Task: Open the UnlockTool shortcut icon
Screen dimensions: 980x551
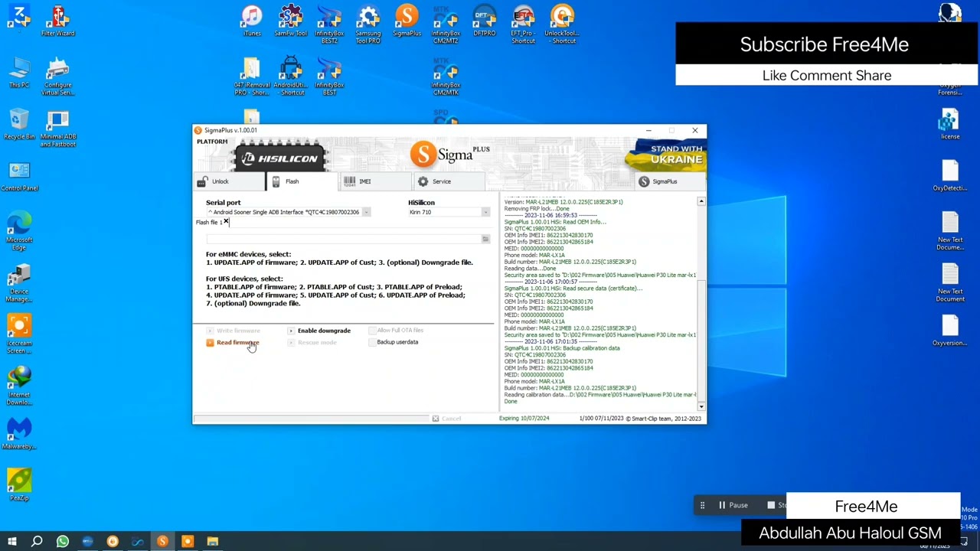Action: [x=562, y=24]
